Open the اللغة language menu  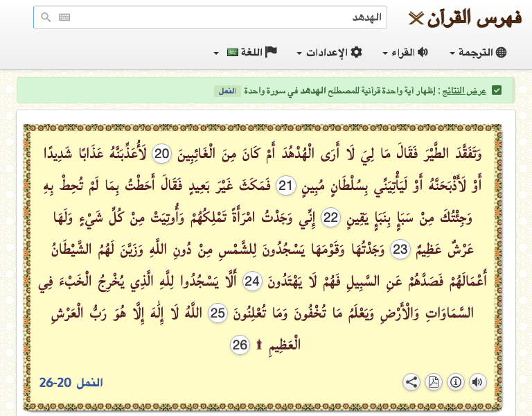click(x=246, y=53)
